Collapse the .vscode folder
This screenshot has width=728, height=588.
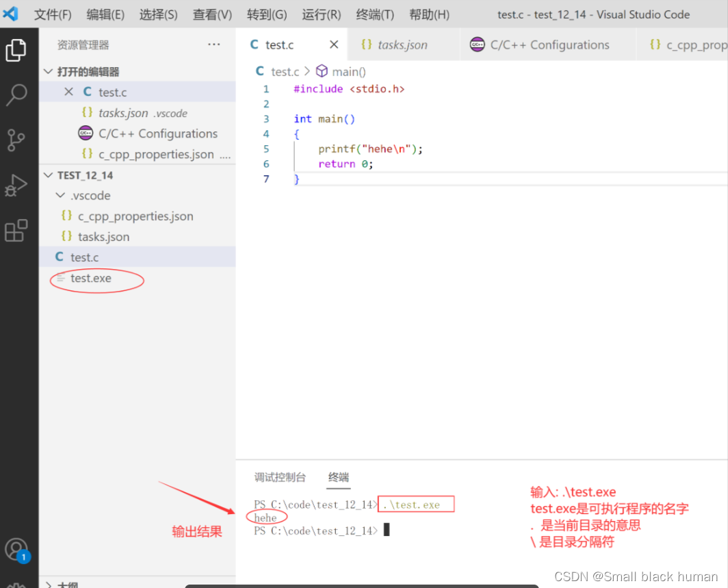60,196
